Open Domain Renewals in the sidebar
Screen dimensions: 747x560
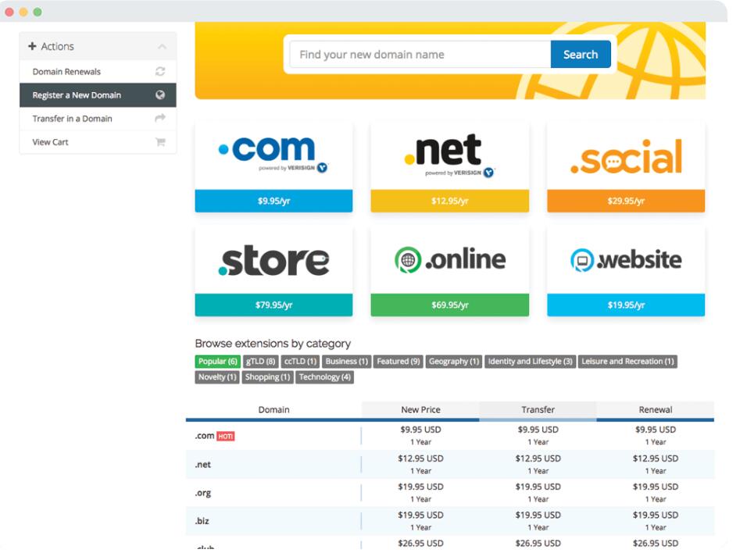coord(98,71)
